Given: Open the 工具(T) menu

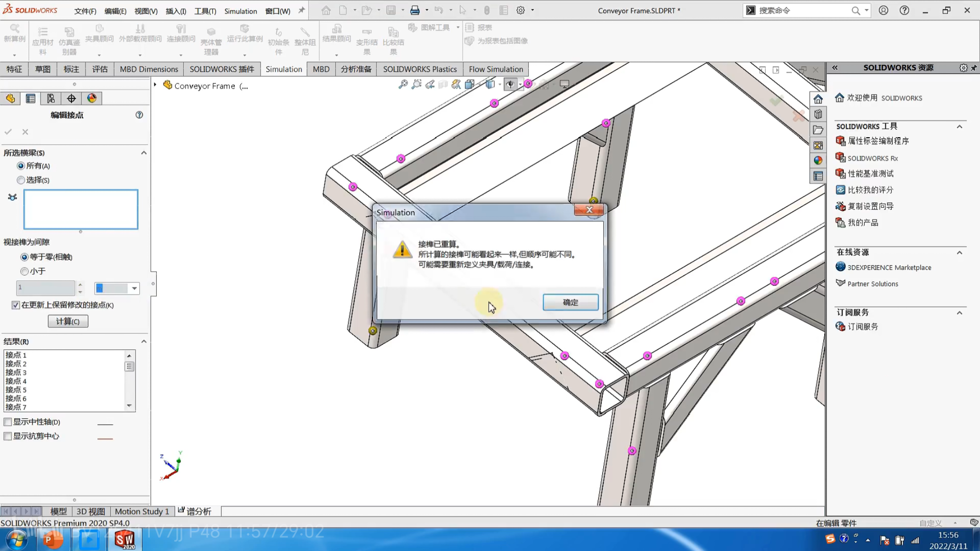Looking at the screenshot, I should tap(205, 11).
